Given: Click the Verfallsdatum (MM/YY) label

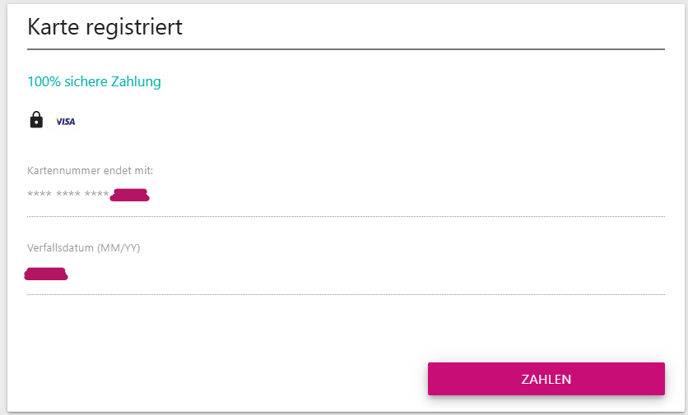Looking at the screenshot, I should 83,248.
